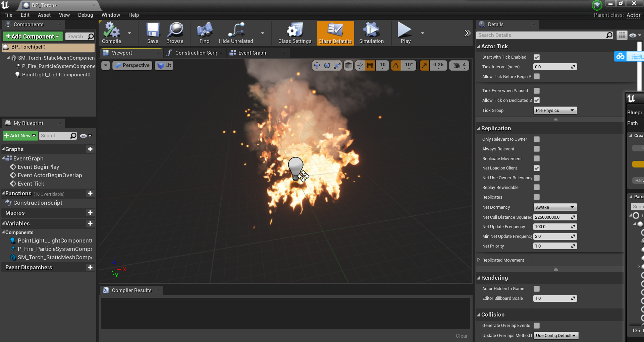The image size is (644, 342).
Task: Toggle Net Load on Client checkbox
Action: (537, 168)
